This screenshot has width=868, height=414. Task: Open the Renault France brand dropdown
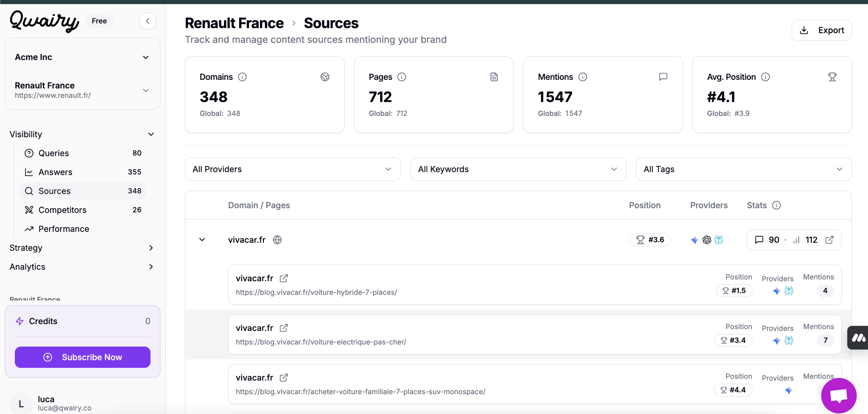[x=82, y=90]
